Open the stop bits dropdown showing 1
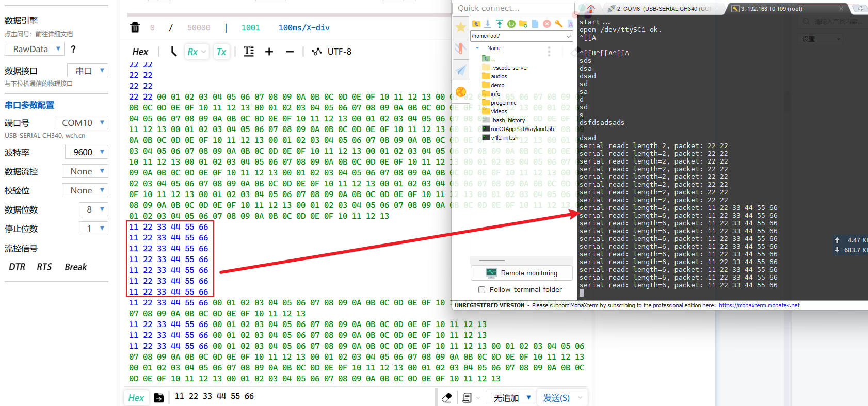Viewport: 868px width, 406px height. coord(93,229)
